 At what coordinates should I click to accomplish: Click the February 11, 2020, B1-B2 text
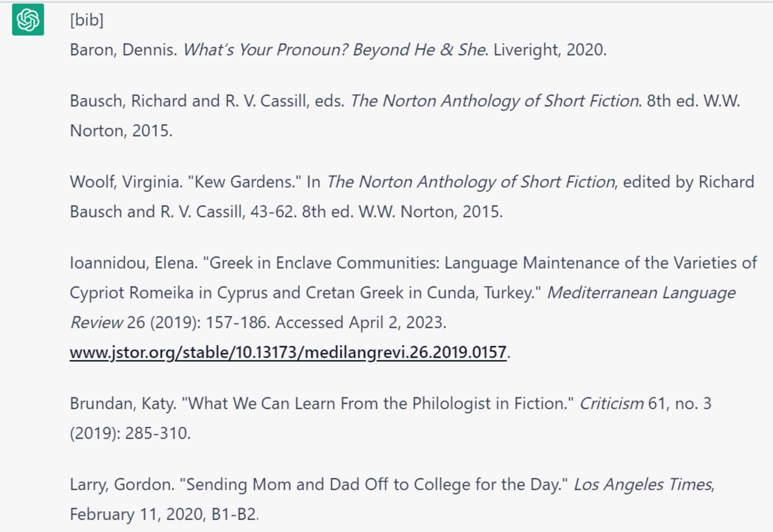click(164, 514)
